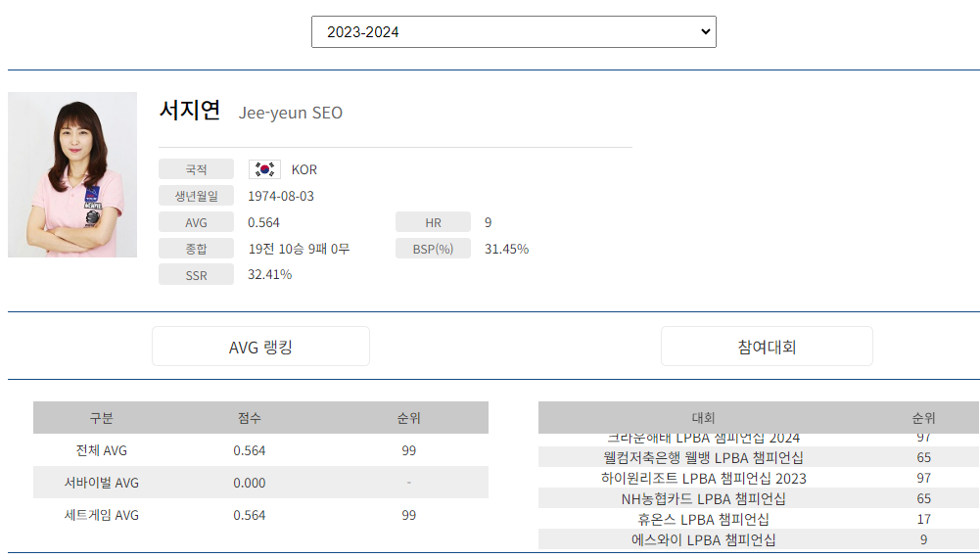Click the birthdate 1974-08-03
The image size is (980, 559).
[281, 196]
